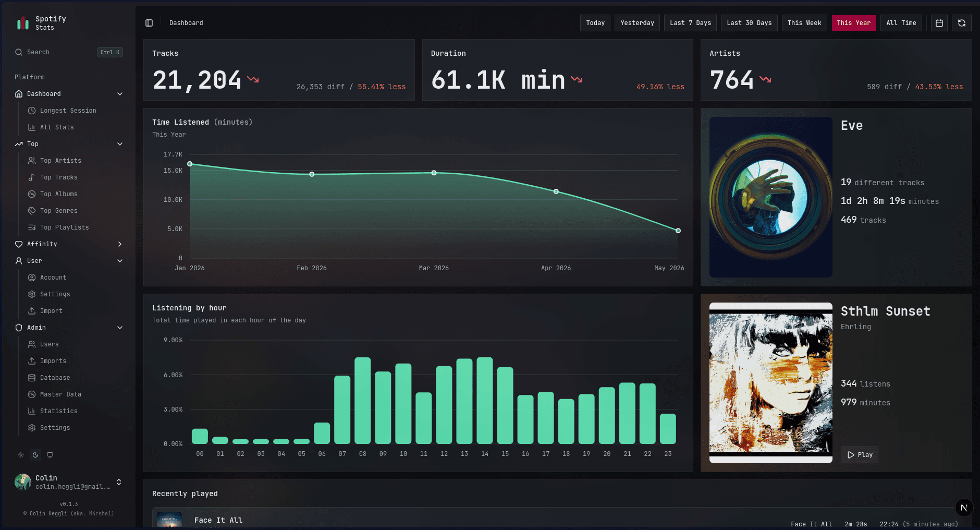Click the Master Data disc icon
Image resolution: width=980 pixels, height=530 pixels.
[x=32, y=394]
